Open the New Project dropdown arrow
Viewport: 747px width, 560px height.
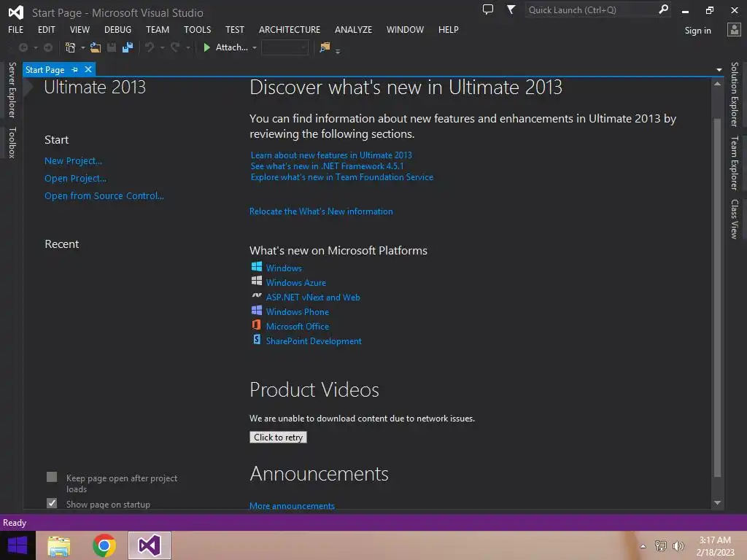pyautogui.click(x=83, y=48)
